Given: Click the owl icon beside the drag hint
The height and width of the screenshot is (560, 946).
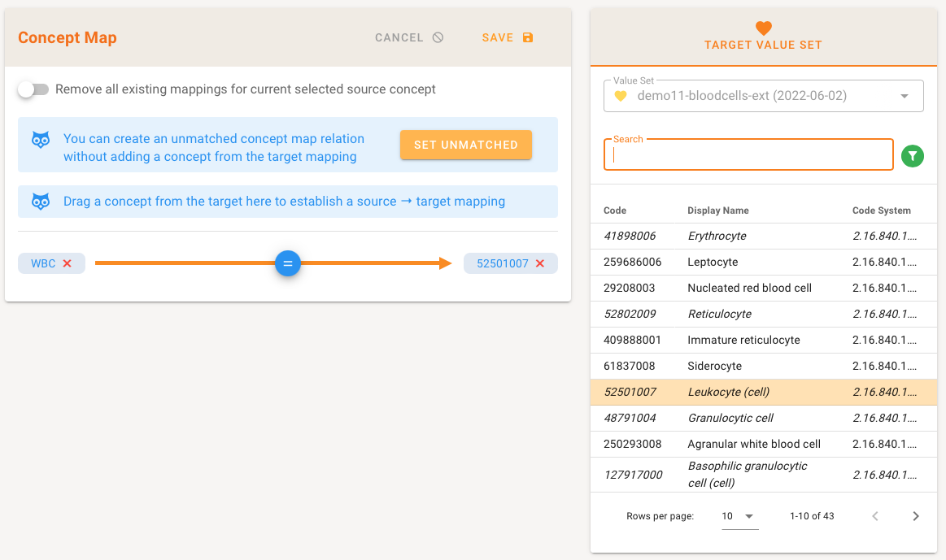Looking at the screenshot, I should [x=41, y=202].
